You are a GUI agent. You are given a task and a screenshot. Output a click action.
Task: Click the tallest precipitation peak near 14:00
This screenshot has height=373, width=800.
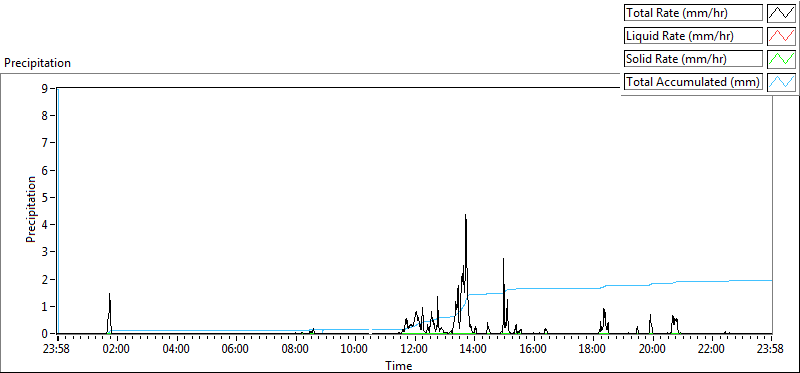[x=465, y=216]
